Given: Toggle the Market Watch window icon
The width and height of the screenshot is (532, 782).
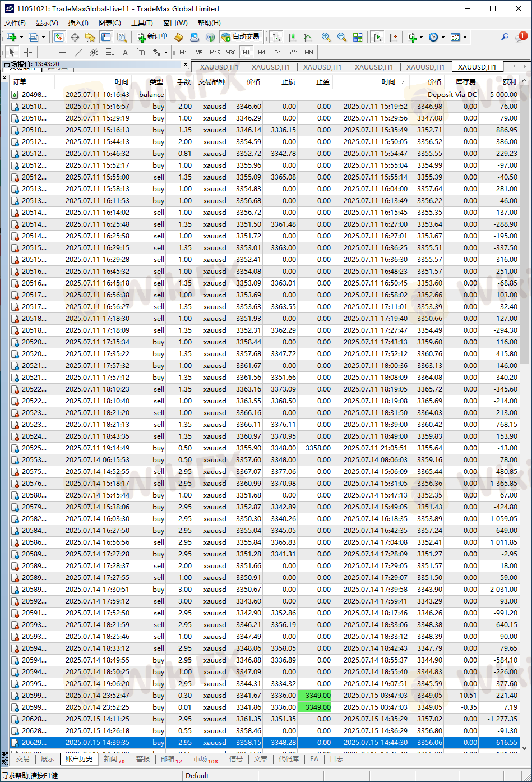Looking at the screenshot, I should [x=58, y=37].
